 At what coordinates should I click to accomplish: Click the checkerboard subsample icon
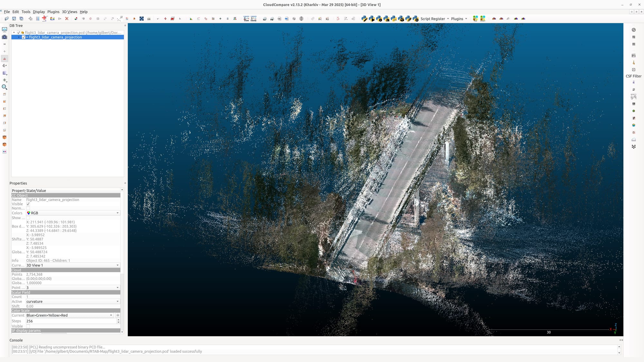pos(141,19)
